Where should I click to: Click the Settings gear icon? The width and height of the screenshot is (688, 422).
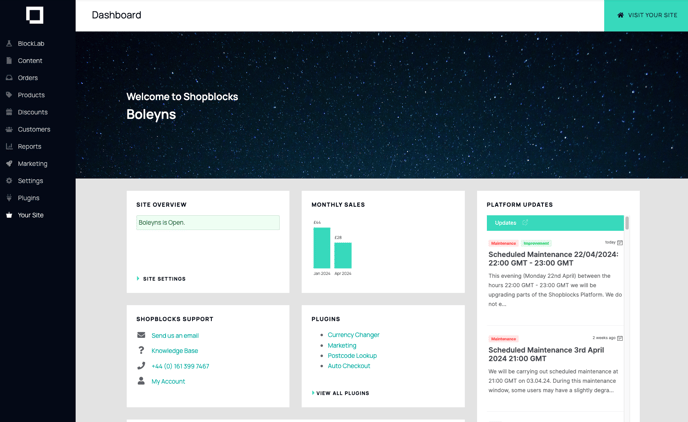click(x=9, y=181)
